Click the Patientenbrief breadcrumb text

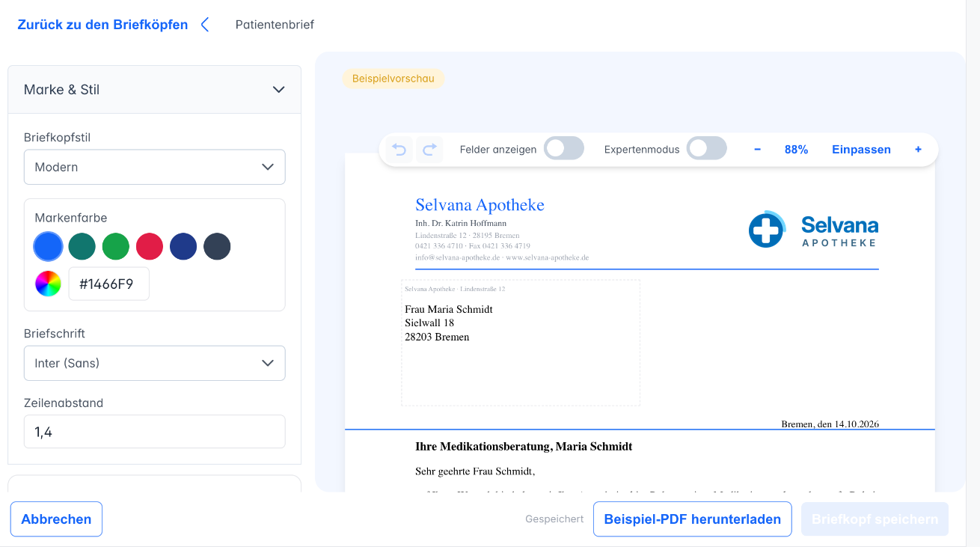(x=275, y=25)
